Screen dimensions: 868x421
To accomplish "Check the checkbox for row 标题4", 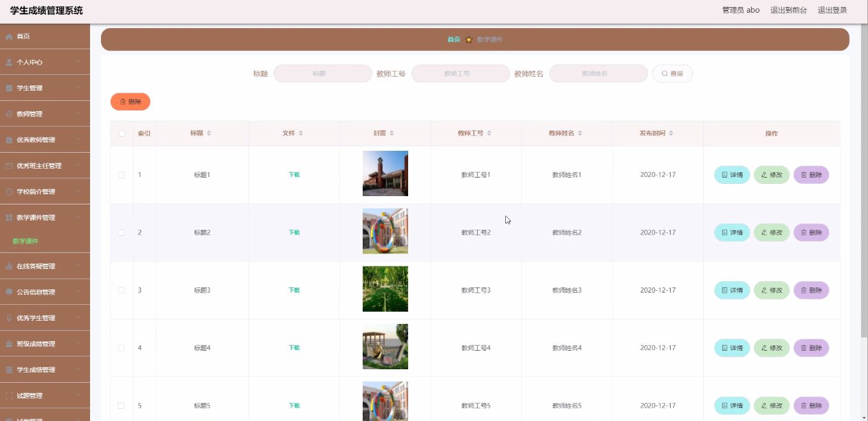I will point(121,348).
